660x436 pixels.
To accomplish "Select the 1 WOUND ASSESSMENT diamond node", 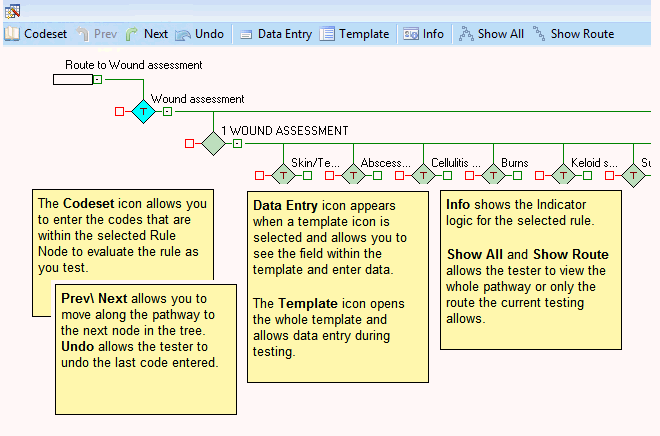I will coord(213,143).
